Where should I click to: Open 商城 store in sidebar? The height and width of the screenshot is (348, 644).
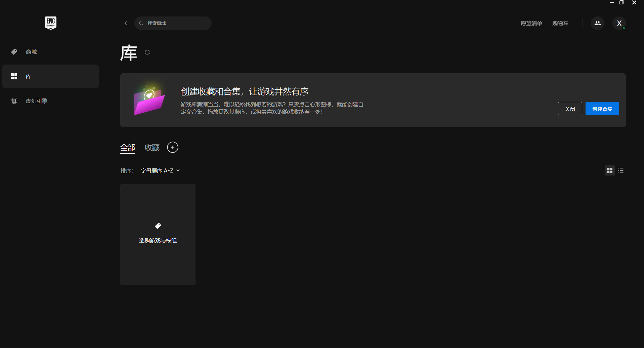[x=31, y=52]
